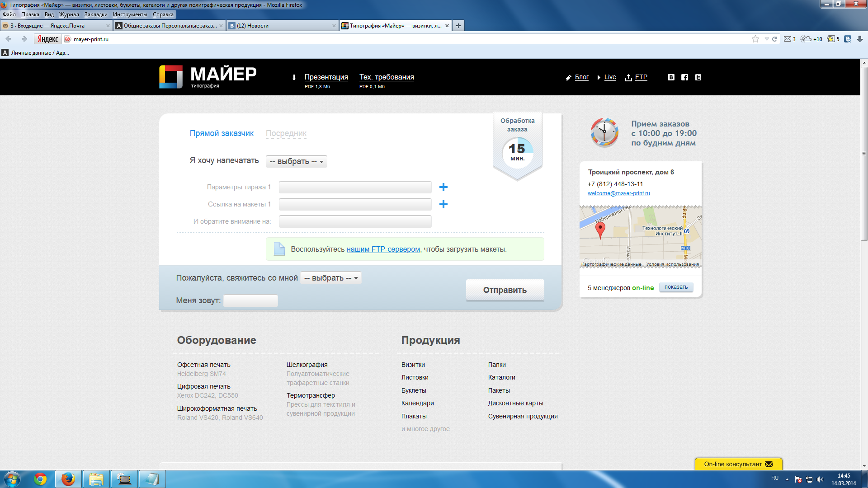The width and height of the screenshot is (868, 488).
Task: Expand the 'Я хочу напечатать' dropdown
Action: [x=297, y=161]
